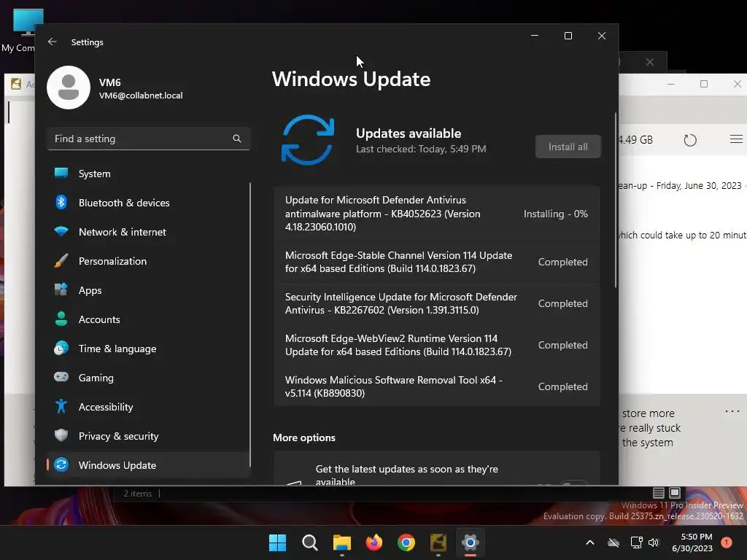Open Privacy & security settings
Screen dimensions: 747x560
click(149, 436)
